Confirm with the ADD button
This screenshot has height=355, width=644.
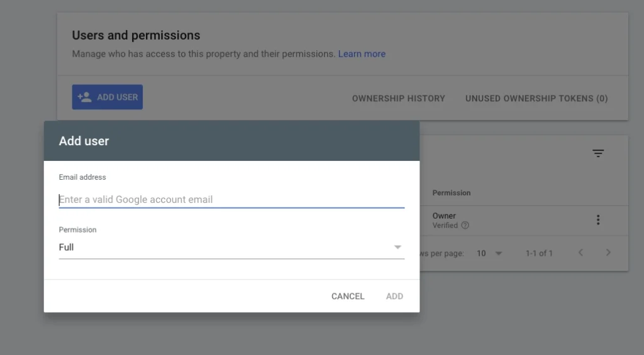coord(394,297)
